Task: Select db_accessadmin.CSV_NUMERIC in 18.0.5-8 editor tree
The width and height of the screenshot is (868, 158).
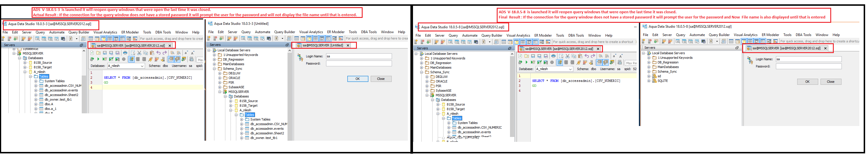Action: point(479,128)
